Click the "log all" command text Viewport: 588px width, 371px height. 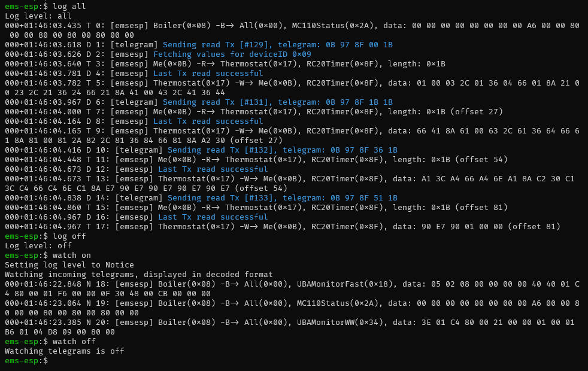point(69,7)
